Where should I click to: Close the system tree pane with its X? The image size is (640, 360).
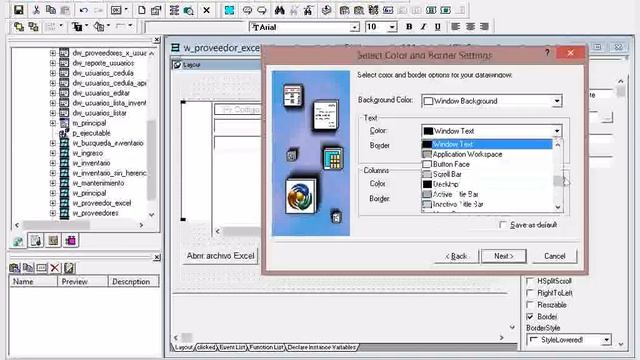[157, 40]
